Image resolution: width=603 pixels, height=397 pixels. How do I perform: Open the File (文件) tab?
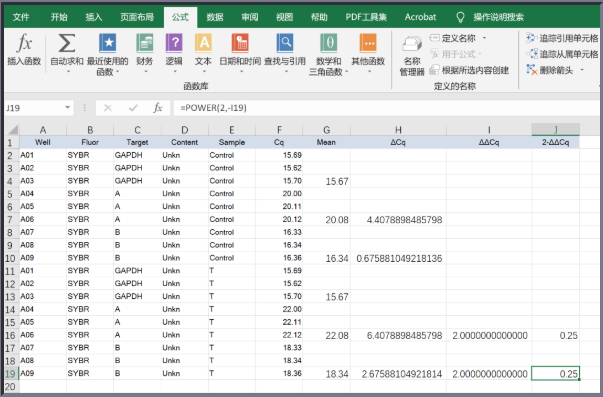[x=21, y=17]
